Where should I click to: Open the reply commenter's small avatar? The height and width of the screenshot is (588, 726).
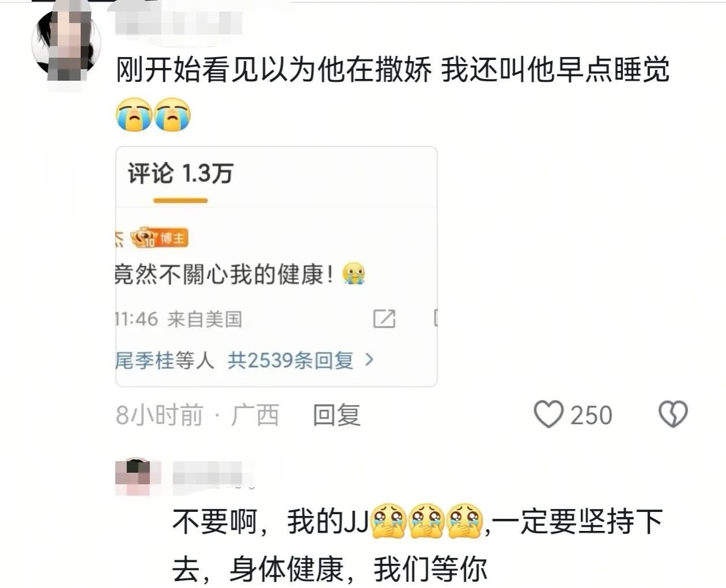point(134,477)
